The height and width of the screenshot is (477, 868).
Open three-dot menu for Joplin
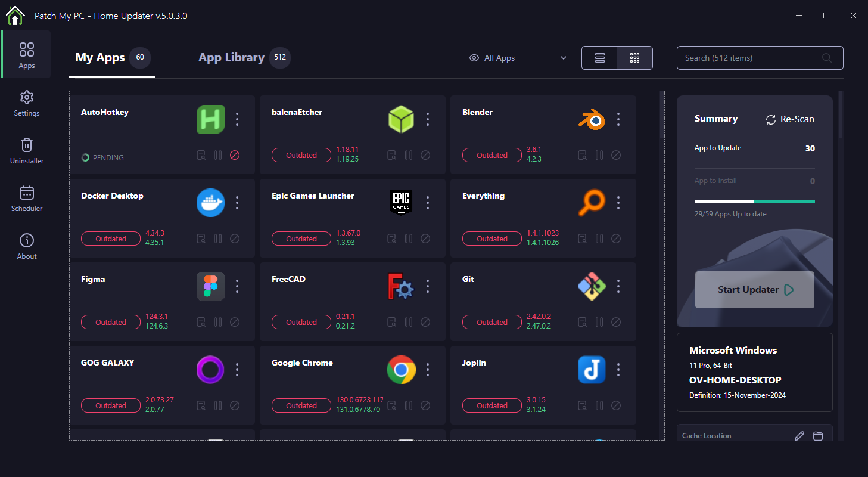[618, 370]
